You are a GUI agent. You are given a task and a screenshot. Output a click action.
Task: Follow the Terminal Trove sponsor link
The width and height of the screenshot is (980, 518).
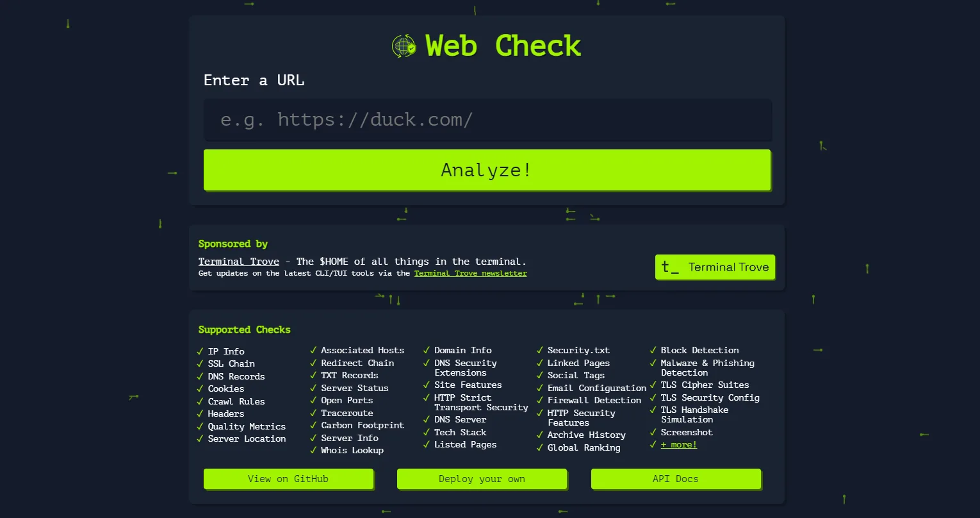point(238,261)
